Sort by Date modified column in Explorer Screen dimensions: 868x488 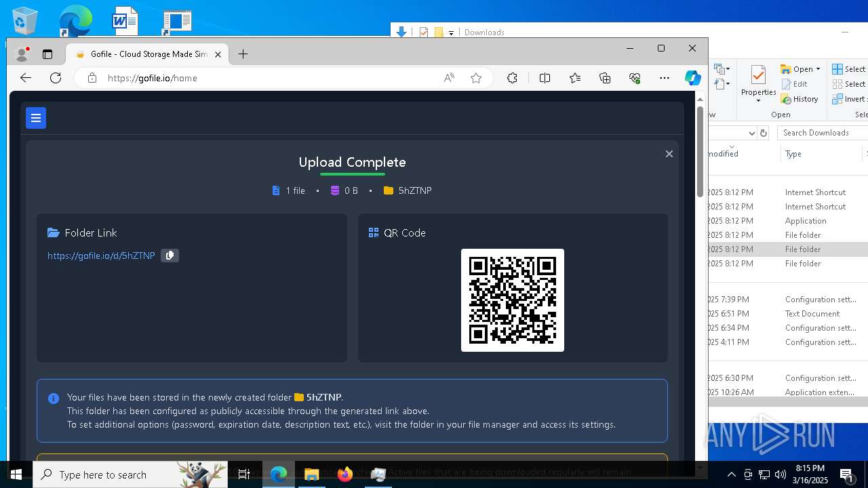click(x=743, y=154)
